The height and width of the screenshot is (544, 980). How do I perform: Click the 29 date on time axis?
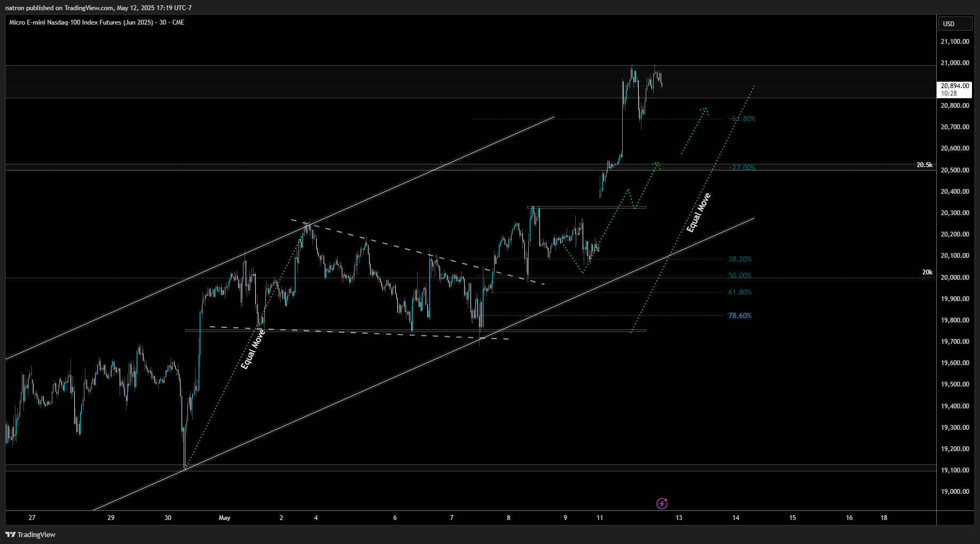click(111, 518)
